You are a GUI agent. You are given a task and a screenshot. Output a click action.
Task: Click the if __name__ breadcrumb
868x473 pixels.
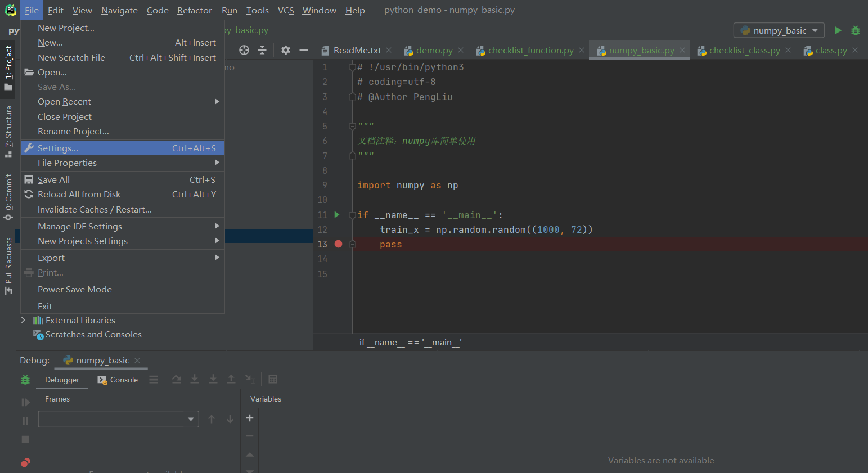pos(411,342)
